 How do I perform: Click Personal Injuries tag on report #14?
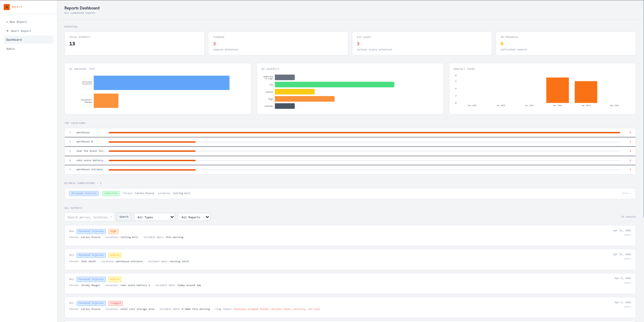pyautogui.click(x=91, y=231)
